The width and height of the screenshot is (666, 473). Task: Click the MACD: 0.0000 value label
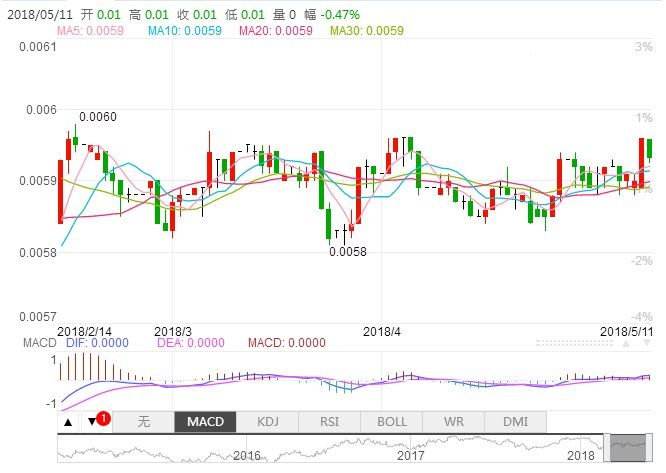pos(287,343)
